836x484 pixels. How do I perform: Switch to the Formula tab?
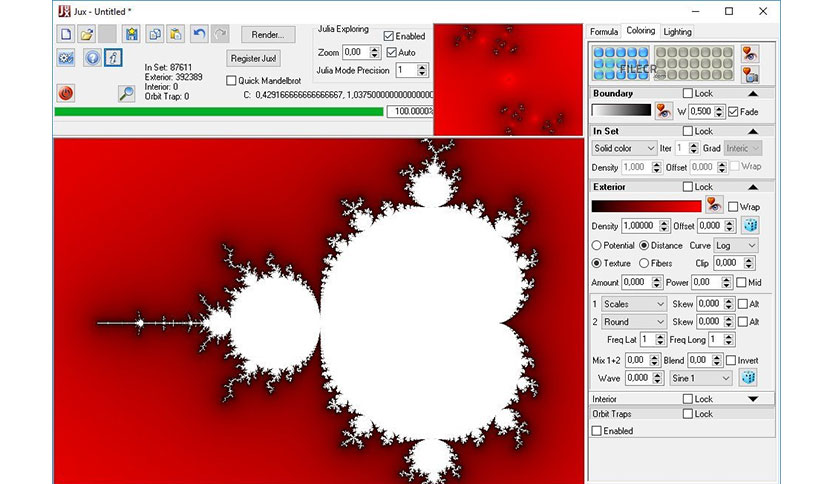click(604, 32)
